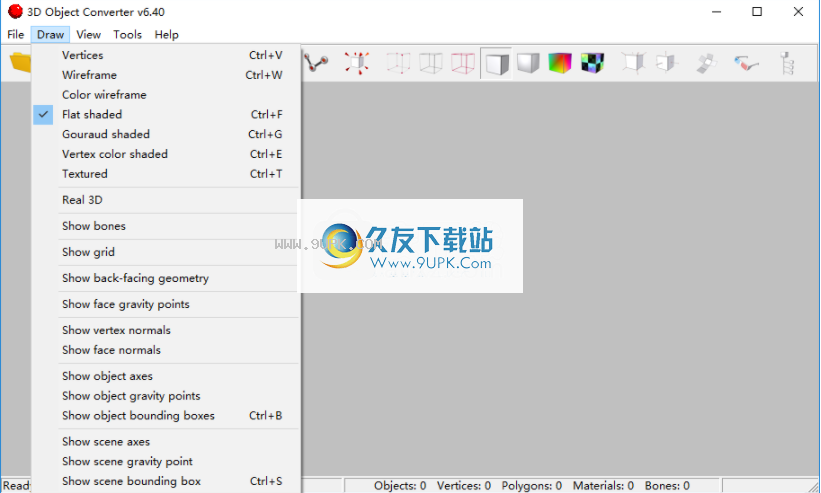This screenshot has height=493, width=821.
Task: Click the exploded cube toolbar icon
Action: (x=357, y=63)
